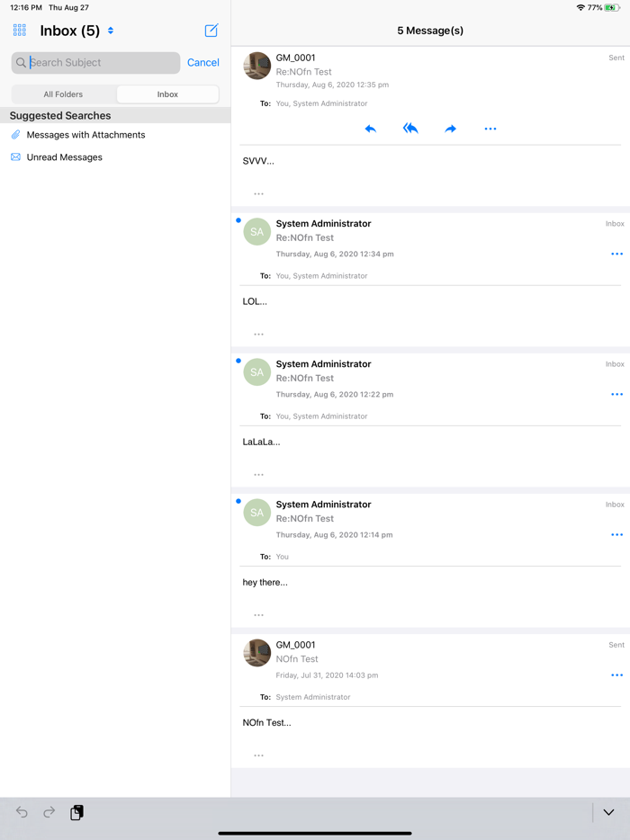Compose a new message
The image size is (630, 840).
point(211,31)
